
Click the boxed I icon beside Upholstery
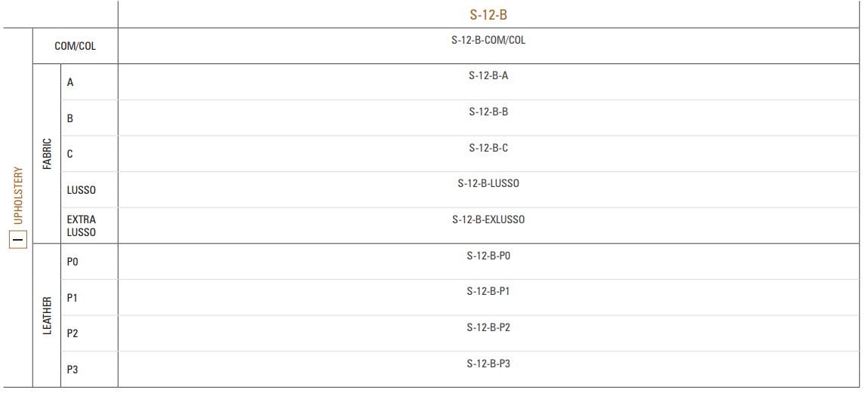click(18, 241)
